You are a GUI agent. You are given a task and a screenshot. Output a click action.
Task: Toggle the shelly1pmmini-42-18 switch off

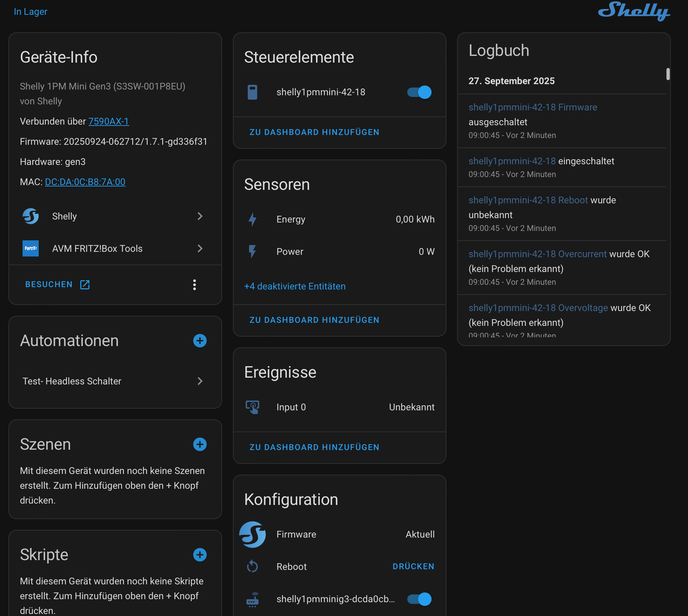[x=419, y=92]
